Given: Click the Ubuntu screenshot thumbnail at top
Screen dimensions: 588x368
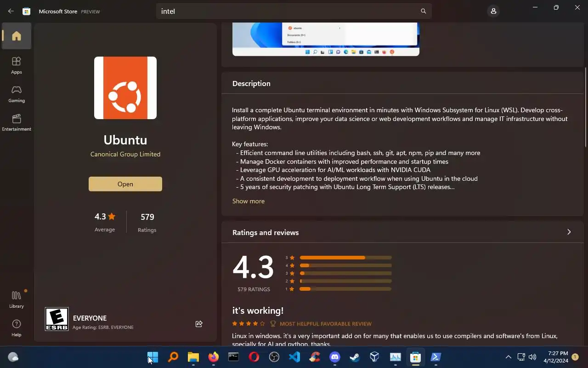Looking at the screenshot, I should tap(326, 39).
